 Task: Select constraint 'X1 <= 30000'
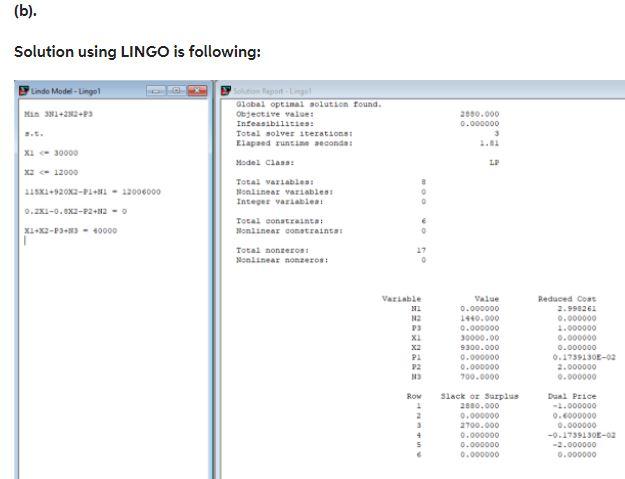[51, 153]
